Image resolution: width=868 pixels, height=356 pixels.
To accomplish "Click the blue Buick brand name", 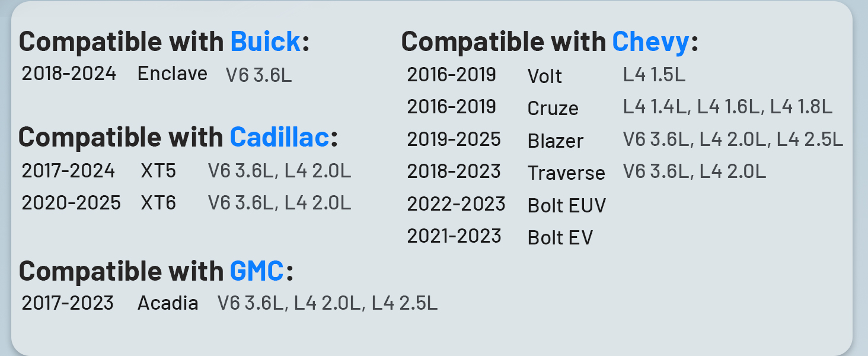I will coord(265,42).
